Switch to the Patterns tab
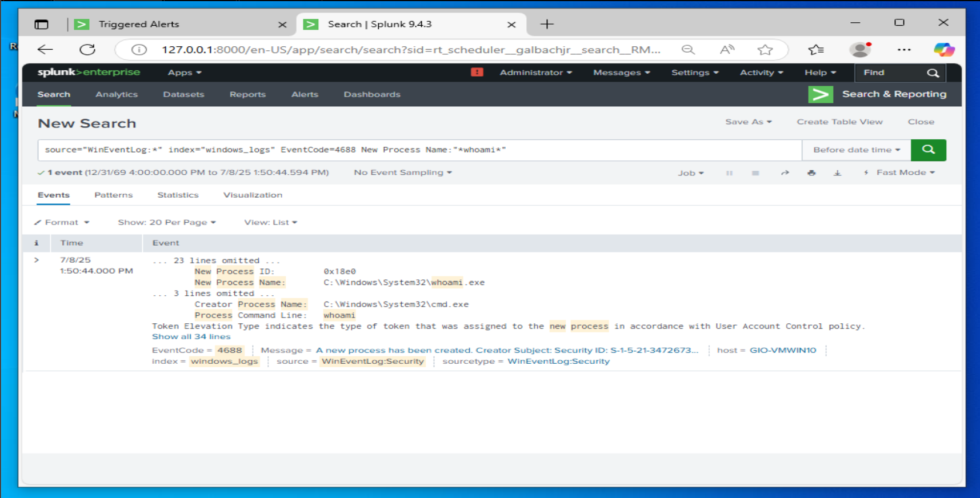 coord(113,195)
